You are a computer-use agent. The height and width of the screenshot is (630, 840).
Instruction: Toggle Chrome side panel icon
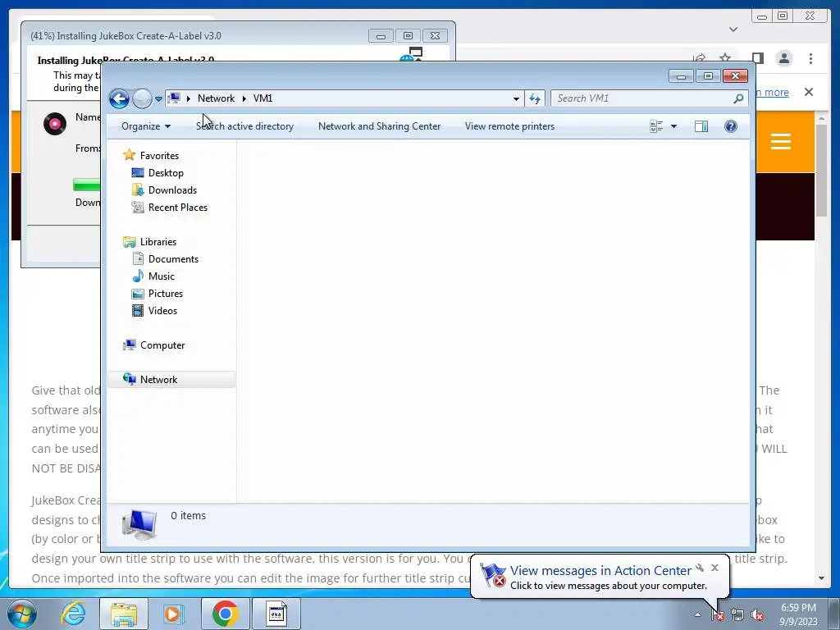coord(757,58)
